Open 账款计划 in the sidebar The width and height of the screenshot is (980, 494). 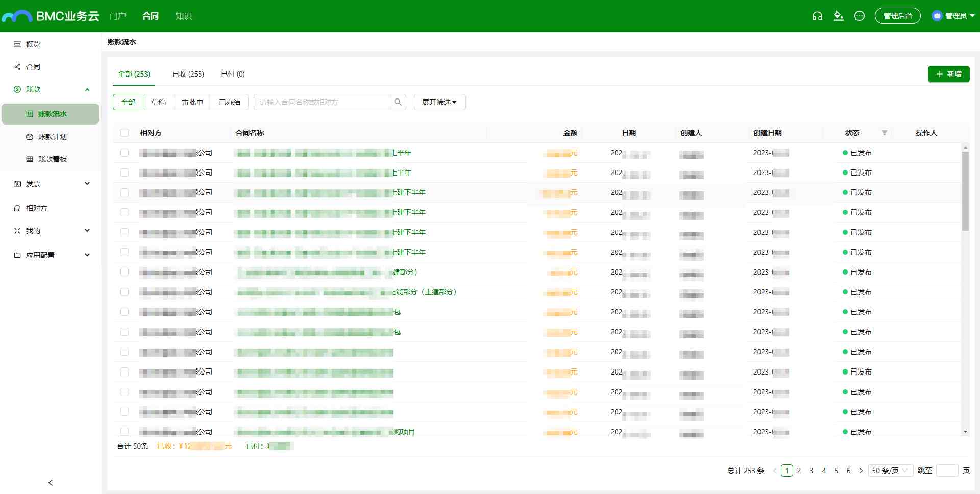[x=52, y=137]
